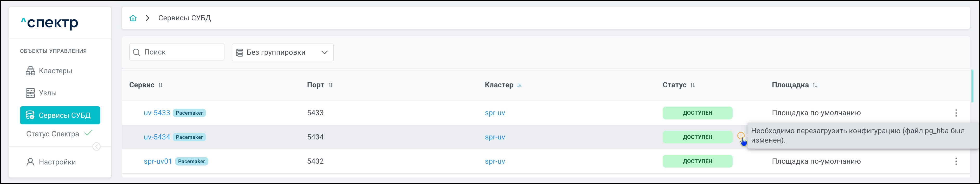Click the orange warning icon for uv-5434
This screenshot has height=184, width=980.
(x=740, y=135)
